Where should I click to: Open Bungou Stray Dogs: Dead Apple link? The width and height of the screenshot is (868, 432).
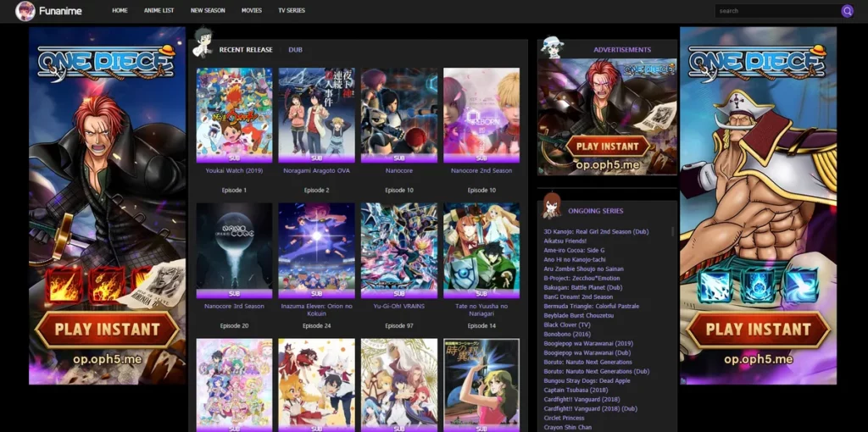587,380
